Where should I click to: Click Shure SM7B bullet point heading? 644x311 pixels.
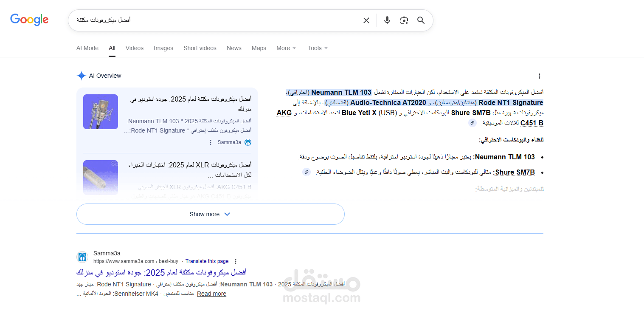(514, 172)
